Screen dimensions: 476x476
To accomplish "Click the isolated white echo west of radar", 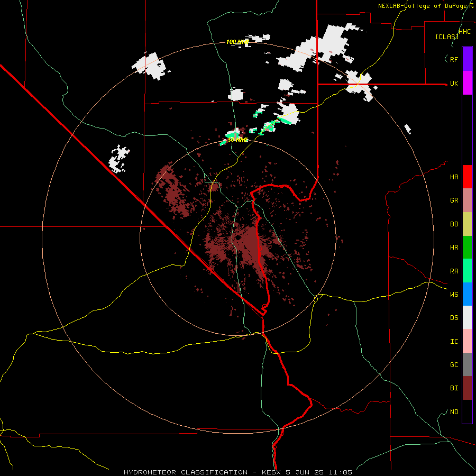I will pyautogui.click(x=120, y=159).
